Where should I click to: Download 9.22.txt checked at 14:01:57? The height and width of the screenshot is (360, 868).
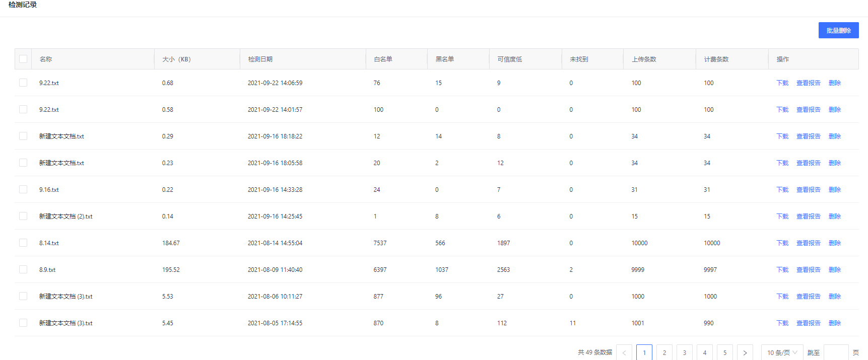[x=782, y=110]
